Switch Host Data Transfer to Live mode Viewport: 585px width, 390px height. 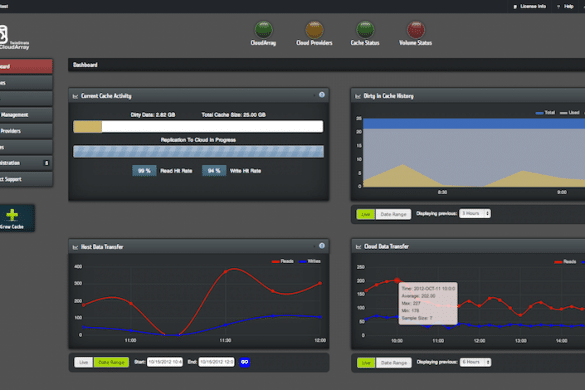(x=84, y=362)
